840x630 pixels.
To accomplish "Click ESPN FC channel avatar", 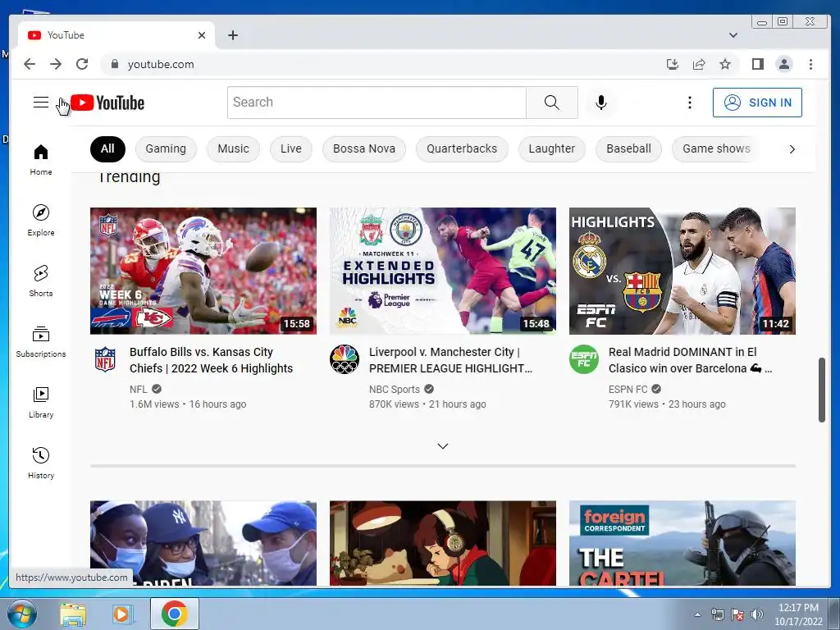I will pyautogui.click(x=584, y=359).
